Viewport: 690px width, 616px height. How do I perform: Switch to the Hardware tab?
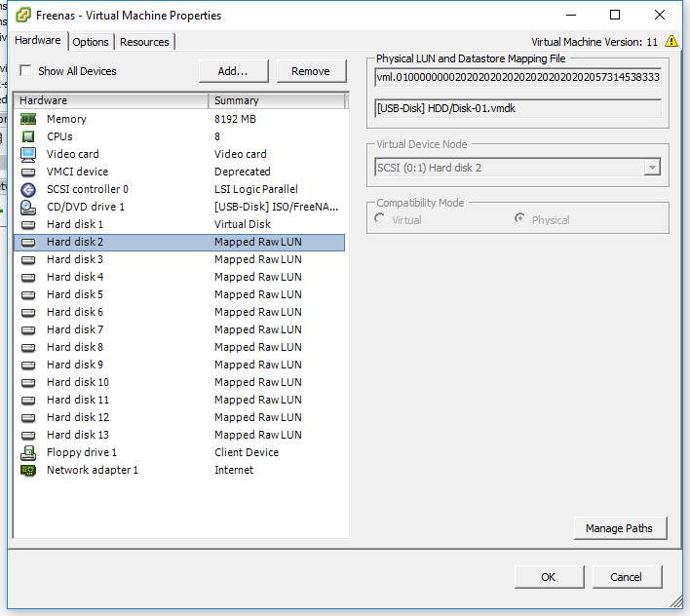(38, 41)
